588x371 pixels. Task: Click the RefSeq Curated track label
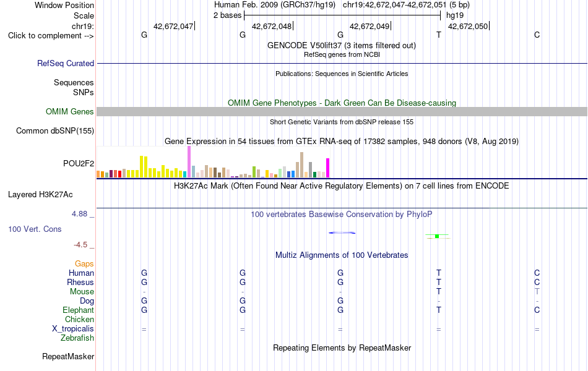(x=65, y=63)
